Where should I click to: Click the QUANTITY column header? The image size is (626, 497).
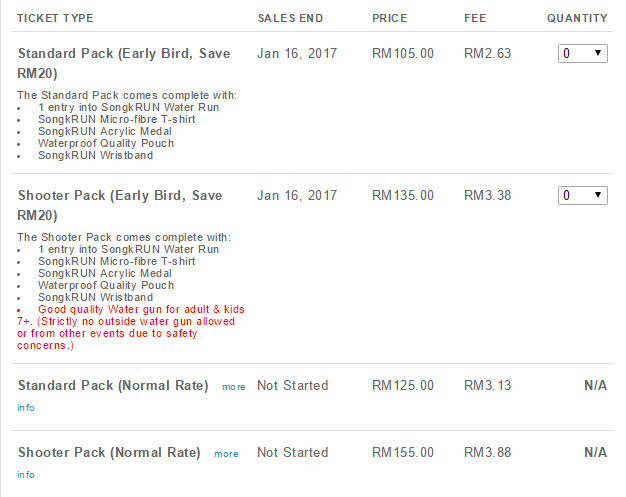pyautogui.click(x=577, y=18)
